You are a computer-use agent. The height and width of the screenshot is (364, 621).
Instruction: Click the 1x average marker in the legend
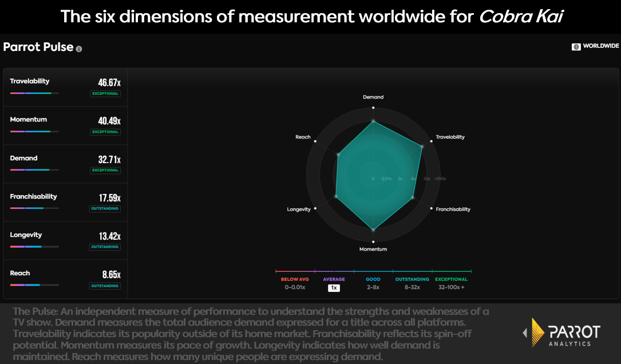334,288
